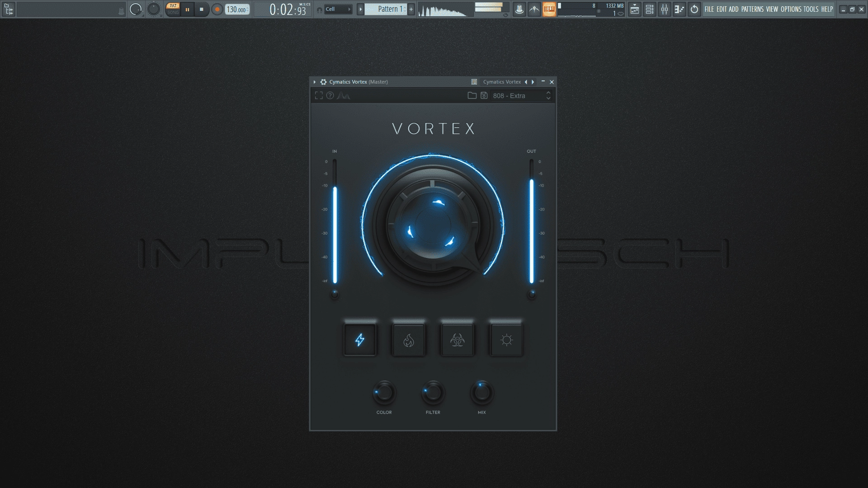Screen dimensions: 868x488
Task: Click the Vortex resize/fullscreen bracket icon
Action: click(x=319, y=95)
